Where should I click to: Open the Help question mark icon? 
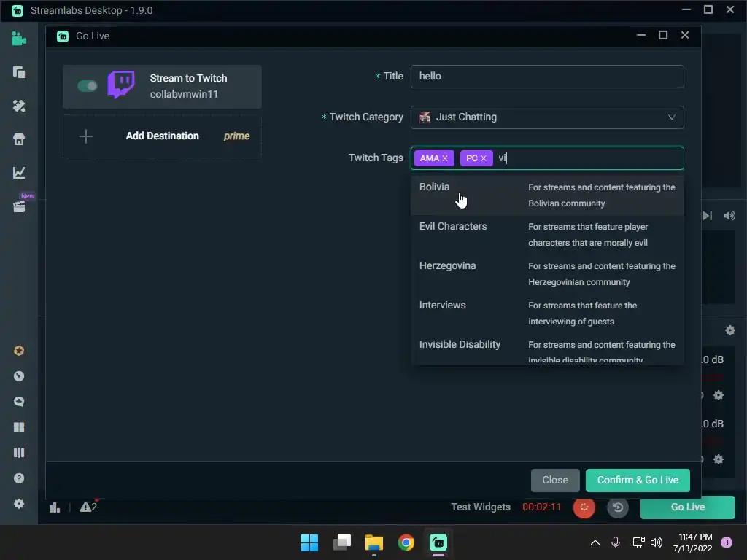[x=18, y=478]
